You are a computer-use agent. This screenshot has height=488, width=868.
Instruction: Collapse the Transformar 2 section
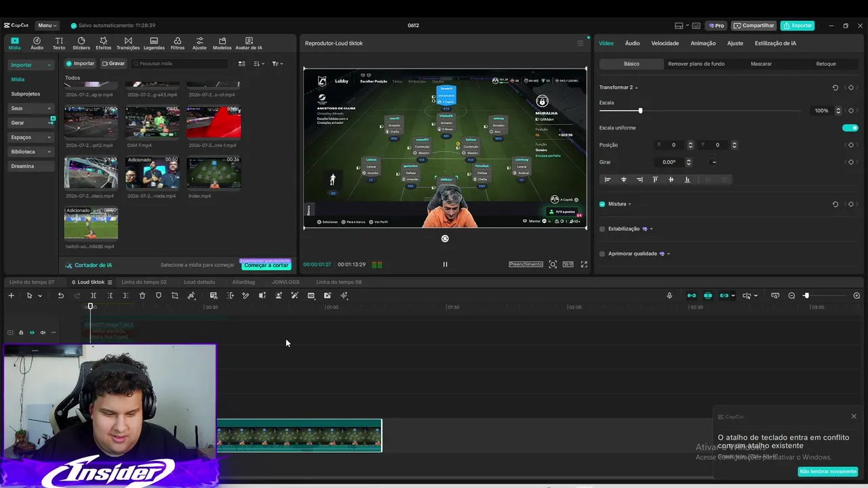click(x=636, y=87)
